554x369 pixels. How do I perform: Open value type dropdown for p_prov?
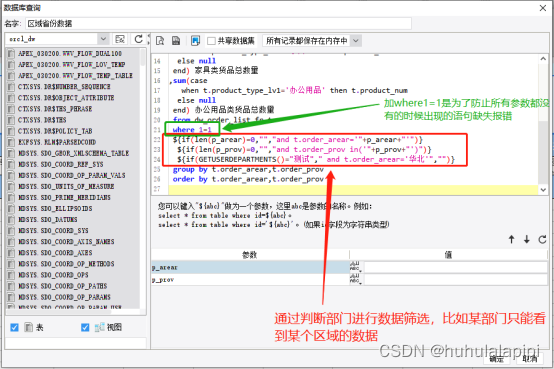(356, 280)
